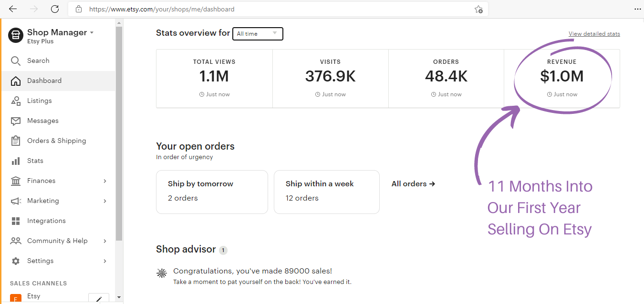The width and height of the screenshot is (644, 304).
Task: Click the Search item in sidebar
Action: pos(59,61)
